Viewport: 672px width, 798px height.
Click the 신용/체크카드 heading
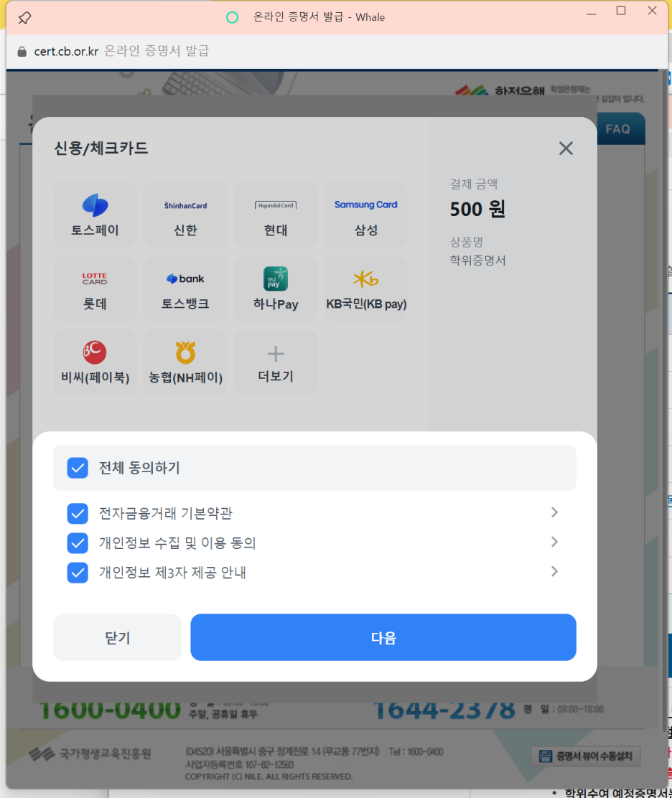coord(101,148)
